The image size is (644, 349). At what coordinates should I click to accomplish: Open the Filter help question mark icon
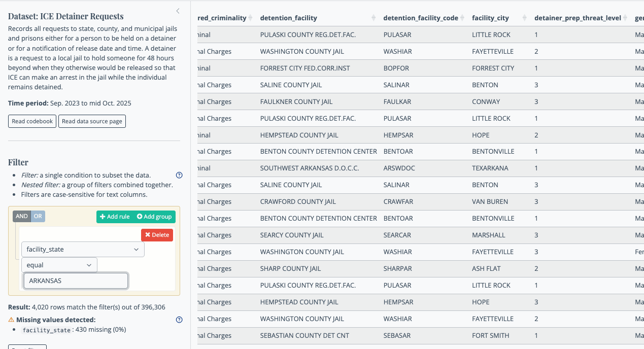(179, 176)
